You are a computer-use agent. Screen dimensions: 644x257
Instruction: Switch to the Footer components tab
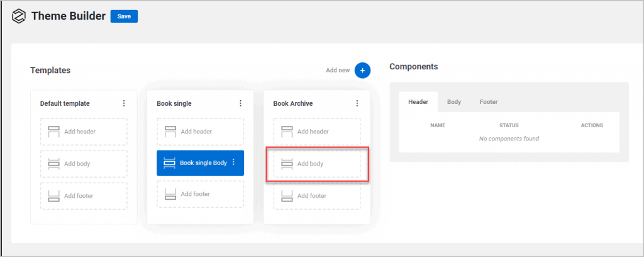pos(489,101)
